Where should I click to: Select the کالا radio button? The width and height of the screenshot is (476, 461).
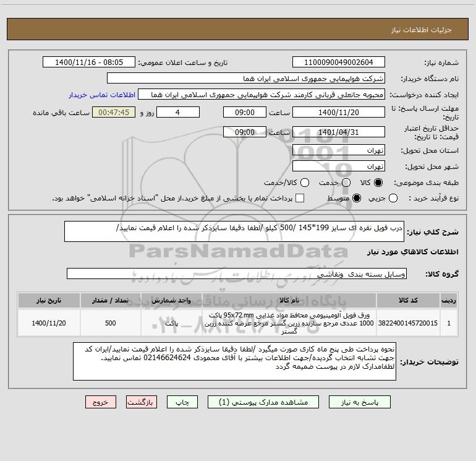378,183
